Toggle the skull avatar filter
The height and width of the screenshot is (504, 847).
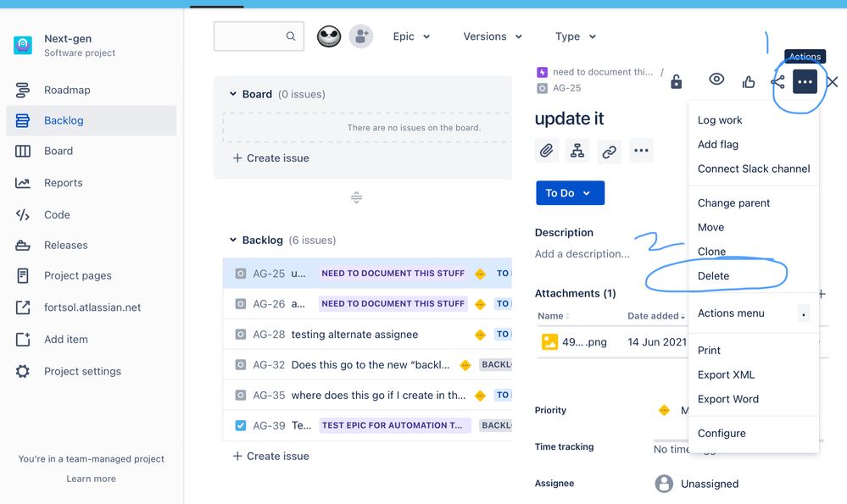point(329,36)
